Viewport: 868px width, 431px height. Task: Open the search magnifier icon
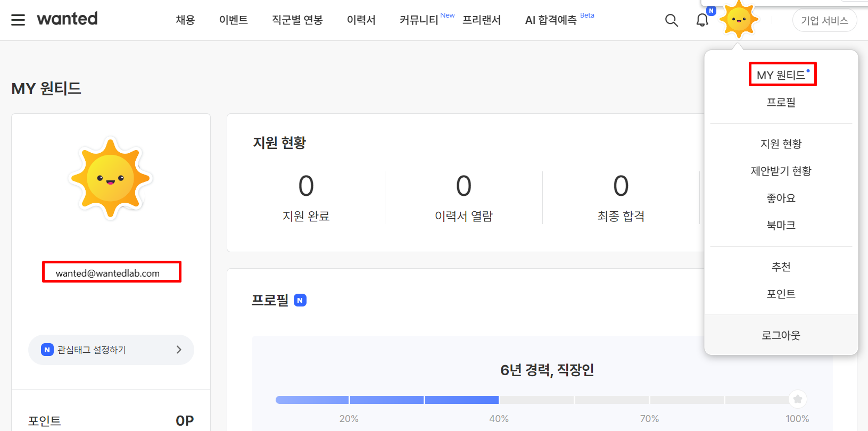coord(672,20)
